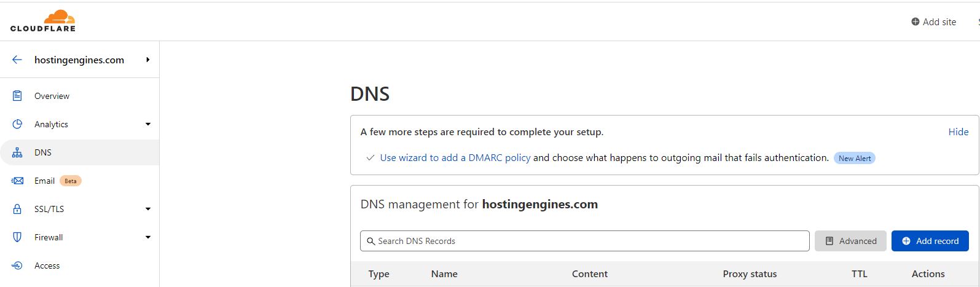The height and width of the screenshot is (287, 980).
Task: Click Add site in the top bar
Action: (933, 22)
